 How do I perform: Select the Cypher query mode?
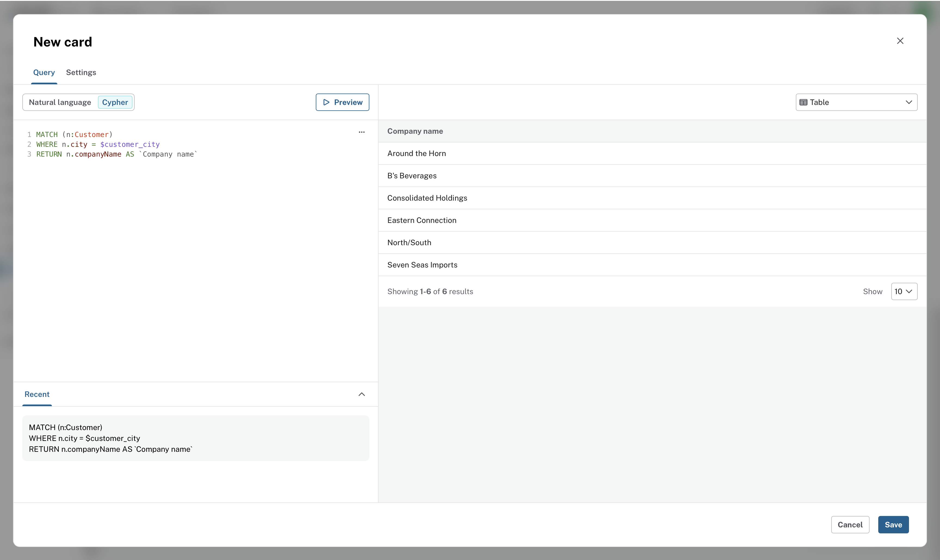(115, 102)
